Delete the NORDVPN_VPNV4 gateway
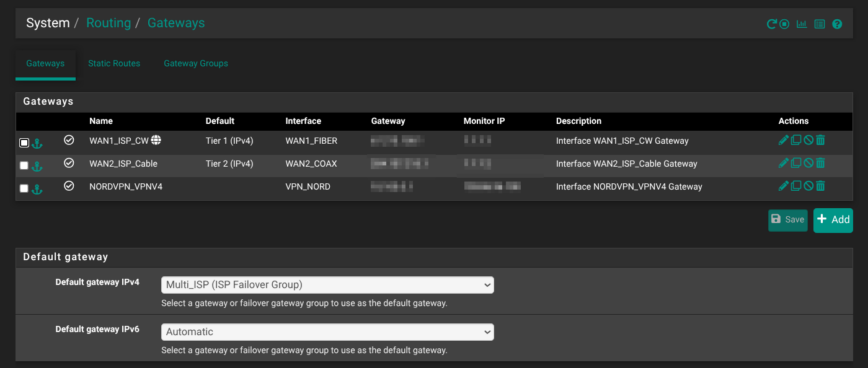This screenshot has width=868, height=368. point(820,186)
